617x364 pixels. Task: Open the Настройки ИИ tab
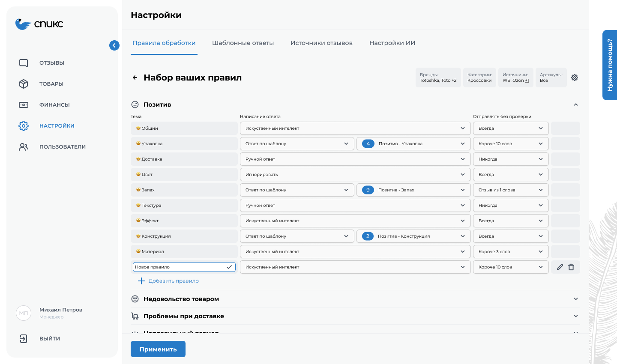(392, 43)
